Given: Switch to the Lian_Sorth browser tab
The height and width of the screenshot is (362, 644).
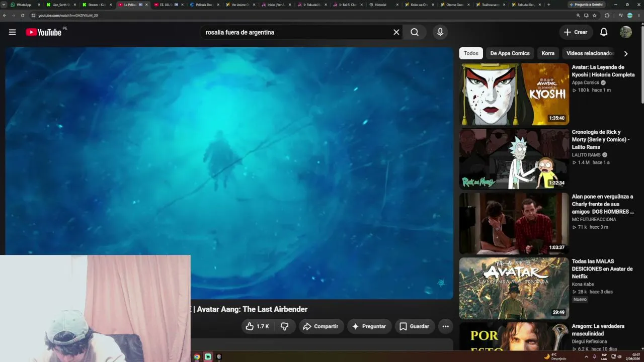Looking at the screenshot, I should [x=61, y=5].
